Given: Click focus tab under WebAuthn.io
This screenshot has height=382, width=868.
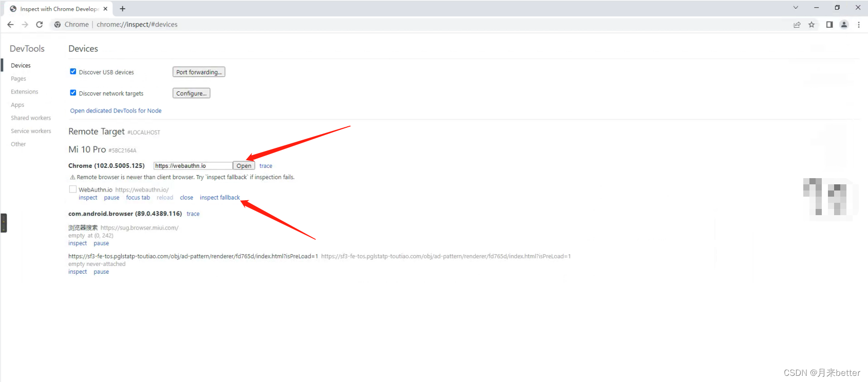Looking at the screenshot, I should pyautogui.click(x=138, y=197).
